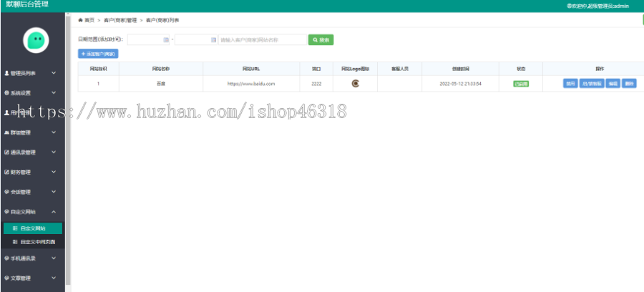Click the port value 2222
Viewport: 644px width, 292px height.
(x=316, y=84)
